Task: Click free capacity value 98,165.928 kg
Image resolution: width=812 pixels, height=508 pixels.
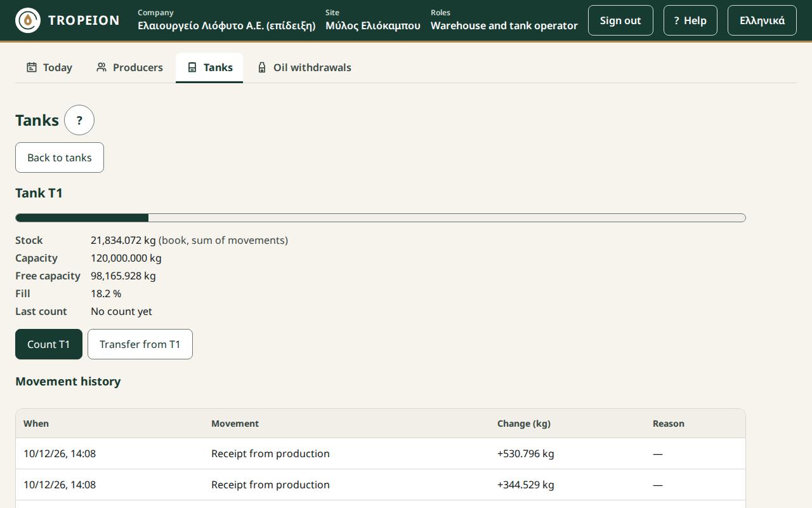Action: [x=123, y=276]
